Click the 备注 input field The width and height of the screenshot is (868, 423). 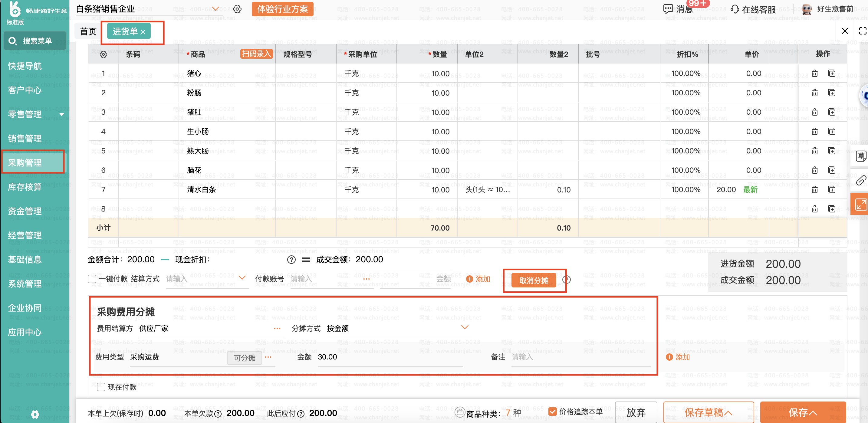[x=580, y=357]
